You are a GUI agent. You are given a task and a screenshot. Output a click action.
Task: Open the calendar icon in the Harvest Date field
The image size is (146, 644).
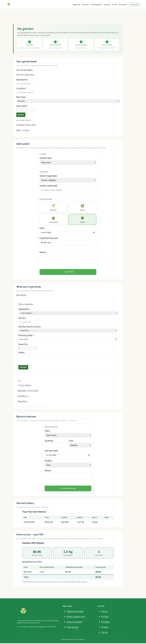(x=89, y=455)
